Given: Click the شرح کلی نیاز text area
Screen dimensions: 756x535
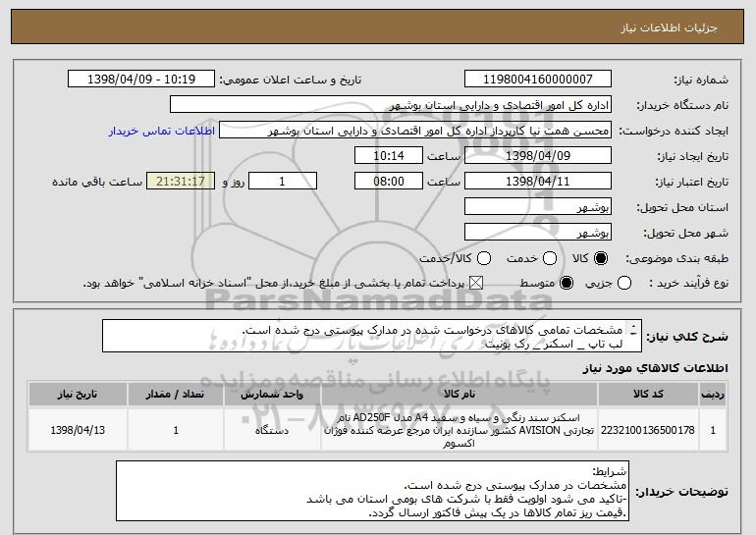Looking at the screenshot, I should [x=372, y=336].
